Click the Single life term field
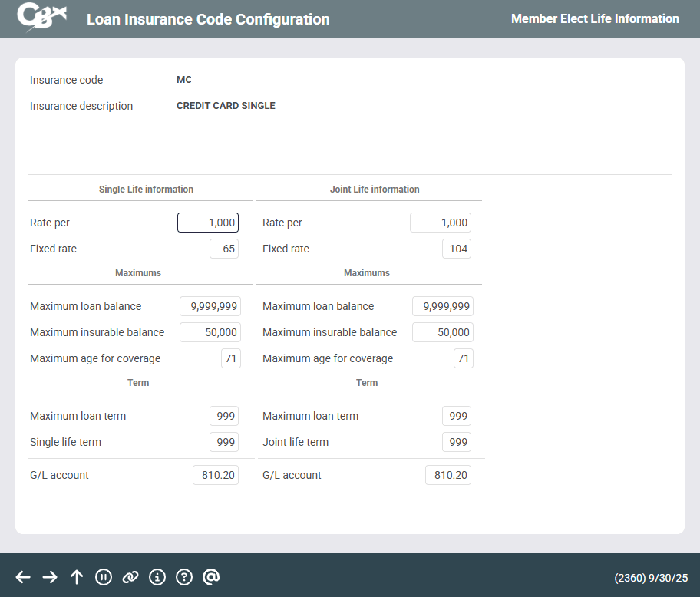Screen dimensions: 700x597 click(x=224, y=442)
